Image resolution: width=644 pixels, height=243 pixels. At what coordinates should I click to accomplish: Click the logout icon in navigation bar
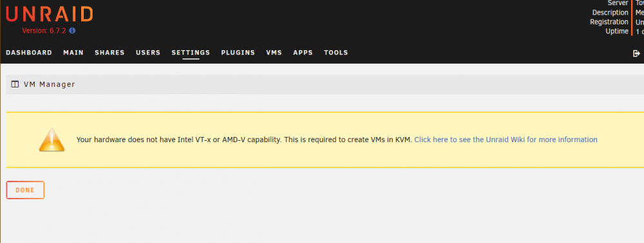(637, 53)
